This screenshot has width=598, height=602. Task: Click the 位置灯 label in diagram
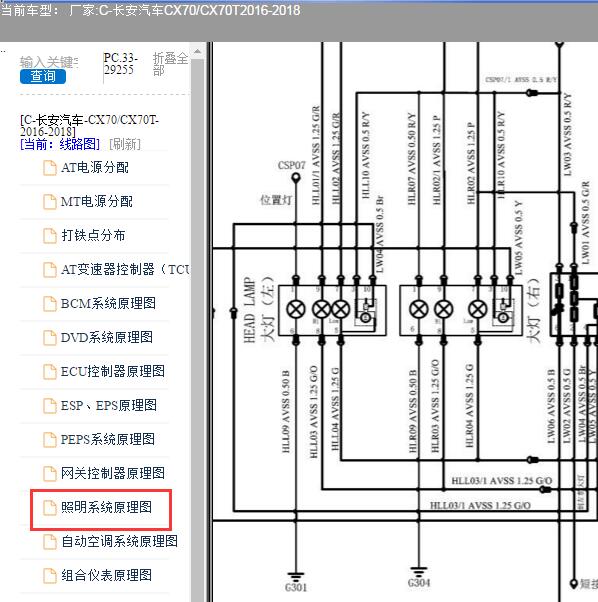(276, 200)
